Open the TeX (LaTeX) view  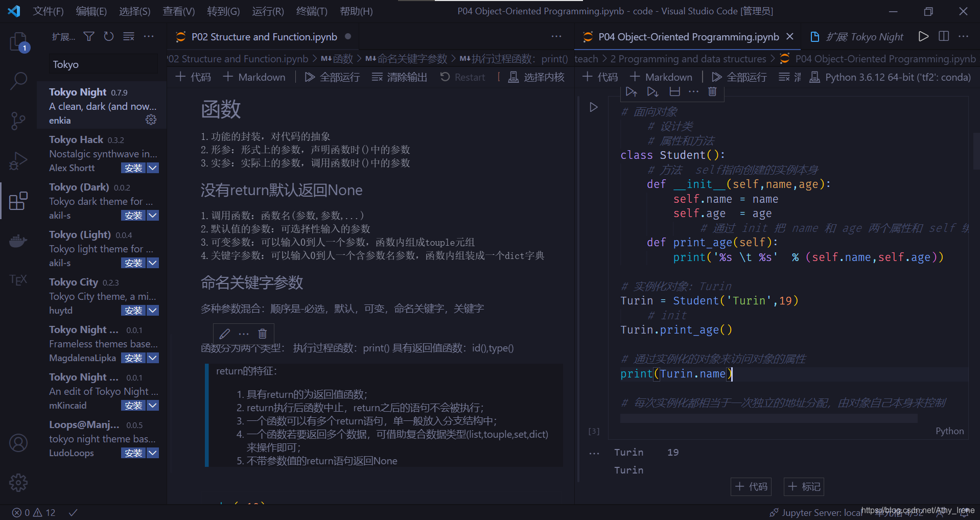click(x=18, y=280)
